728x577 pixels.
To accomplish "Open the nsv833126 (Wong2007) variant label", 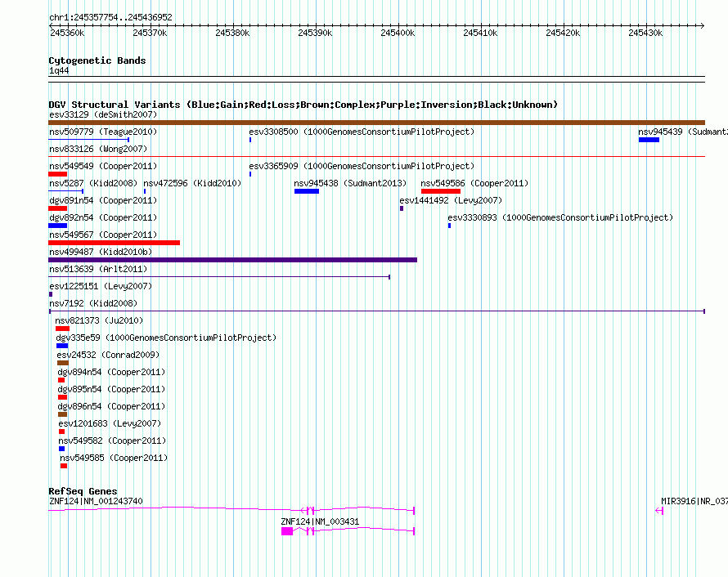I will click(x=98, y=149).
